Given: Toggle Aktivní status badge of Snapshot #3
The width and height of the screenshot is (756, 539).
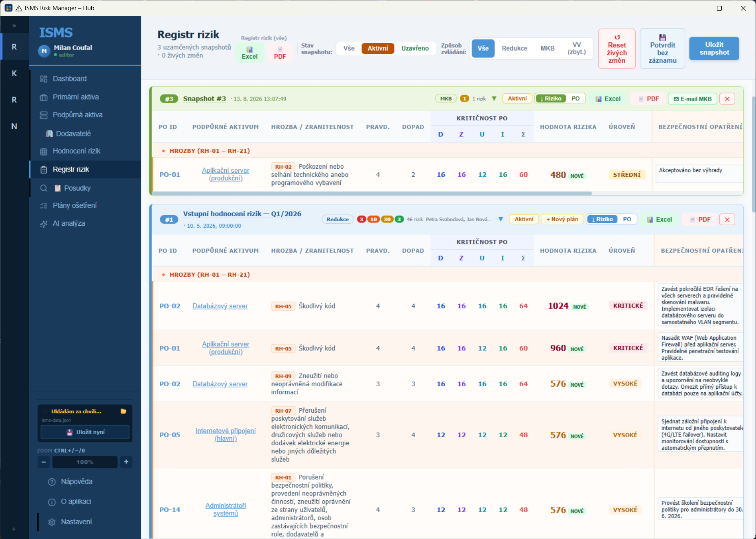Looking at the screenshot, I should [x=517, y=99].
